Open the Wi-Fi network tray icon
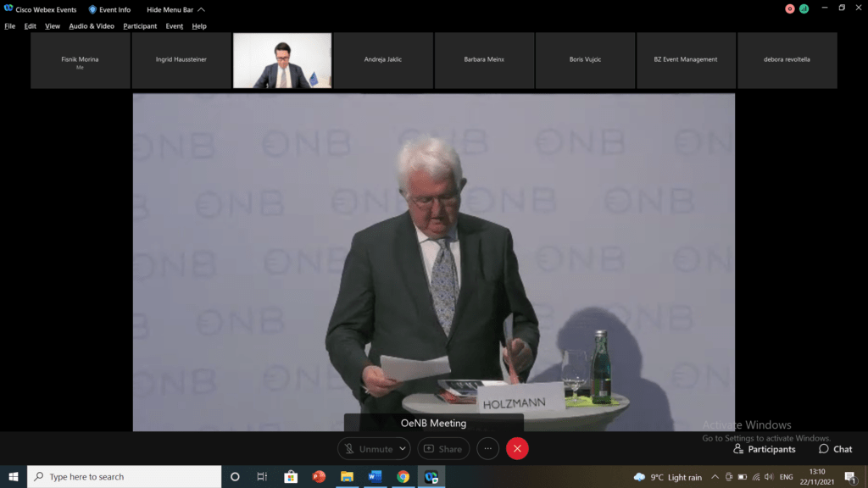This screenshot has height=488, width=868. pyautogui.click(x=756, y=477)
